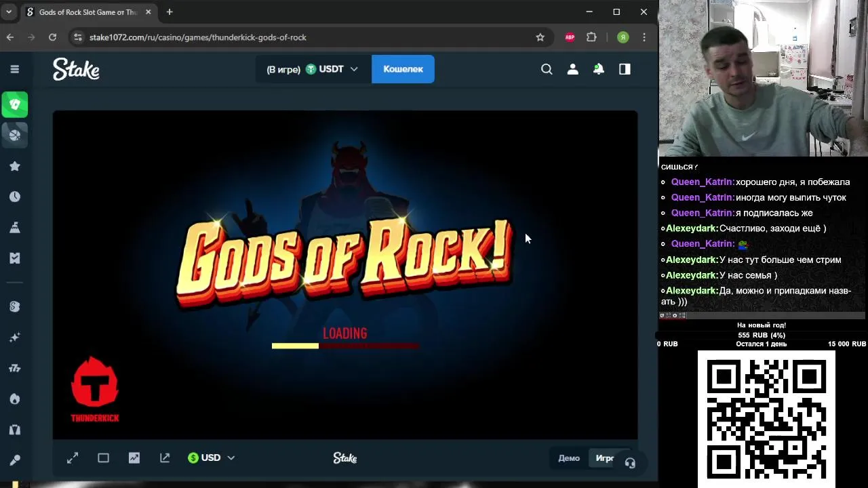
Task: Click the 'Остался 1 день' text
Action: click(x=762, y=344)
